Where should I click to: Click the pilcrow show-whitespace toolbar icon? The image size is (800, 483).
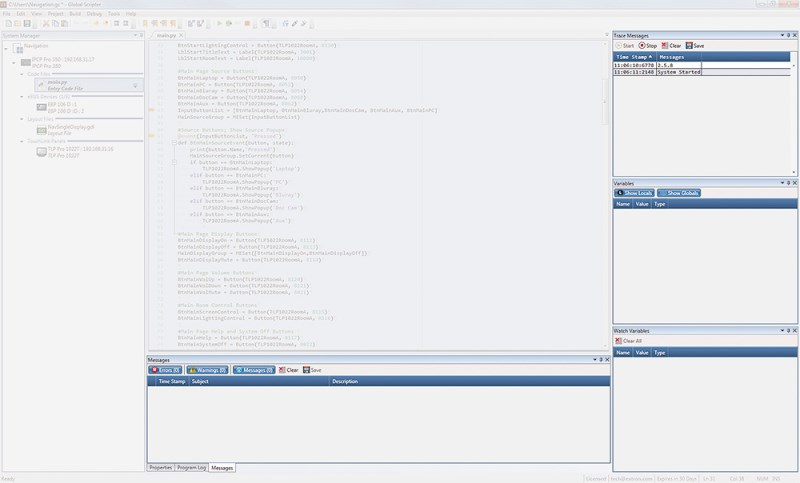pyautogui.click(x=266, y=23)
